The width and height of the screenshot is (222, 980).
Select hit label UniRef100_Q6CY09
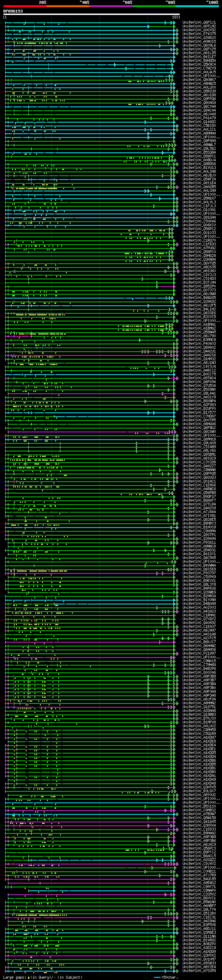point(199,106)
